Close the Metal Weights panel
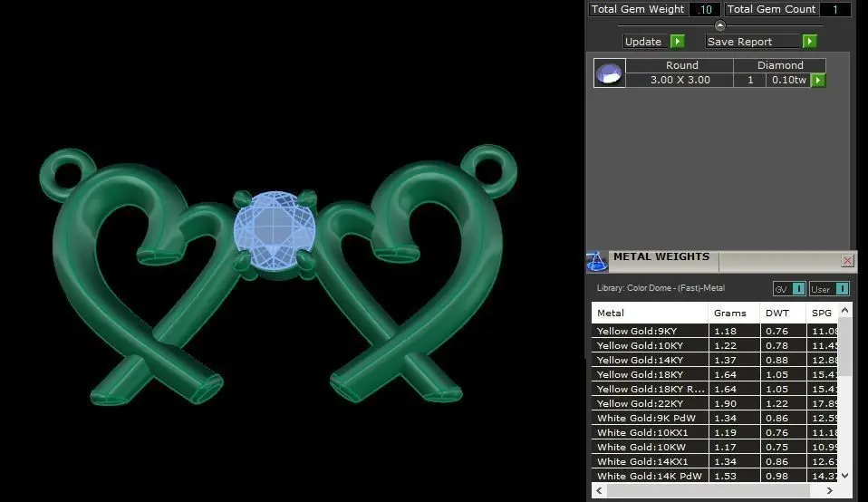This screenshot has width=868, height=502. click(847, 261)
